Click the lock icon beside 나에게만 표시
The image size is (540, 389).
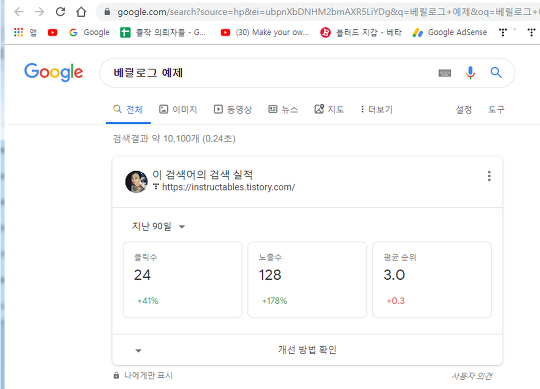pyautogui.click(x=116, y=375)
